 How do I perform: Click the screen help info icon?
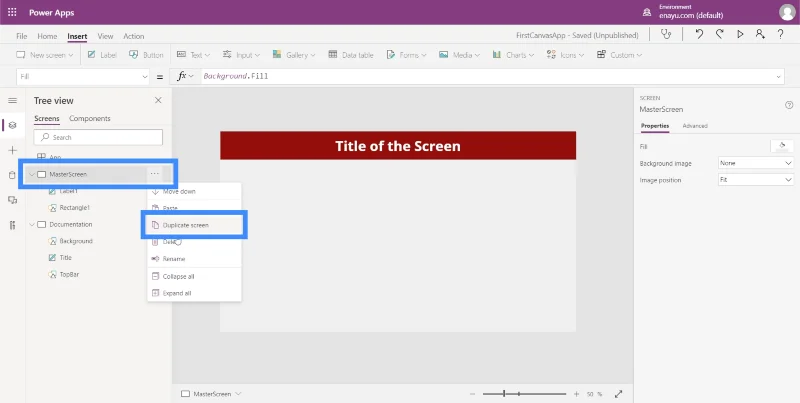tap(789, 105)
